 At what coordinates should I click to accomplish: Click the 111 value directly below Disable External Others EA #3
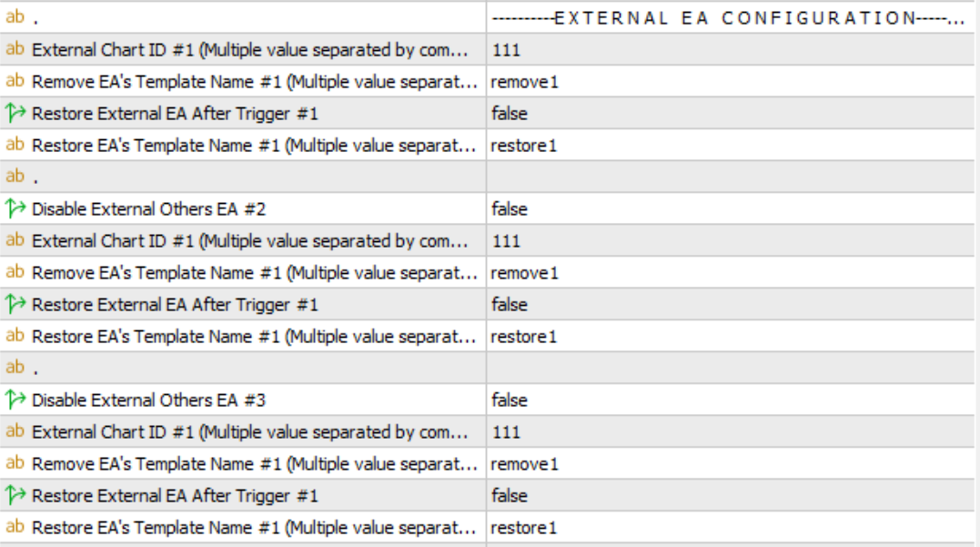[x=506, y=432]
